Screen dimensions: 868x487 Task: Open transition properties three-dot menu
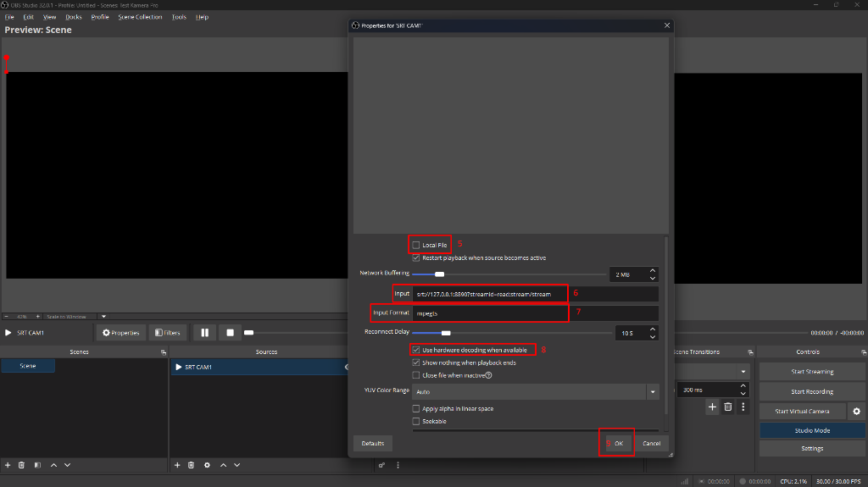tap(743, 407)
